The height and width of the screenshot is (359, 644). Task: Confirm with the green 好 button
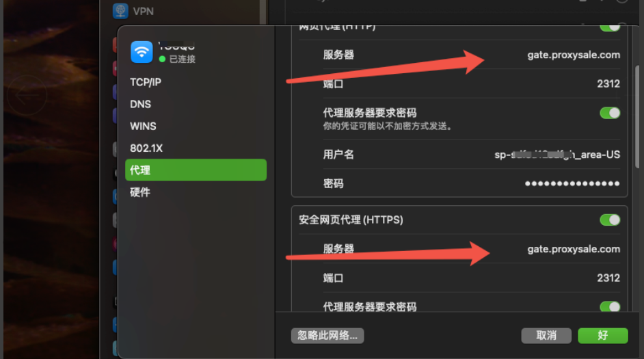point(603,336)
